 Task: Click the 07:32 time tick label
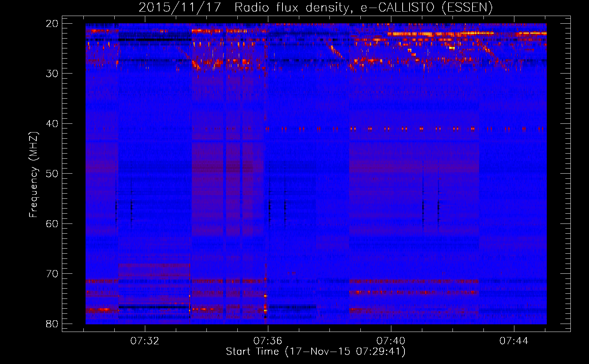pos(145,341)
